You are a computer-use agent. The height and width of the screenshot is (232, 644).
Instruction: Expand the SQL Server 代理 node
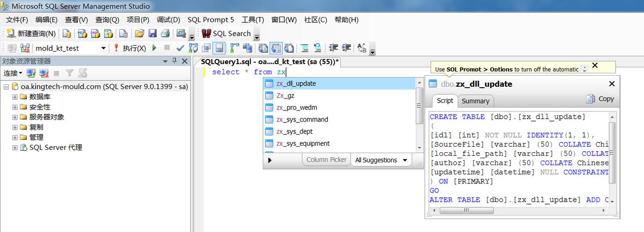(x=15, y=148)
